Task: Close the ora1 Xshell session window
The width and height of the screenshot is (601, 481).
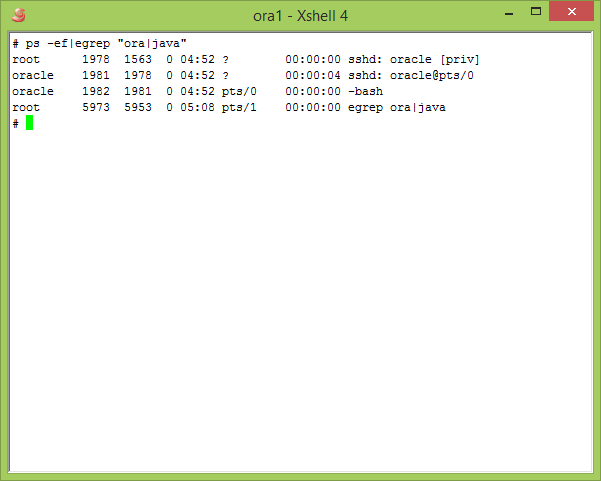Action: pos(575,12)
